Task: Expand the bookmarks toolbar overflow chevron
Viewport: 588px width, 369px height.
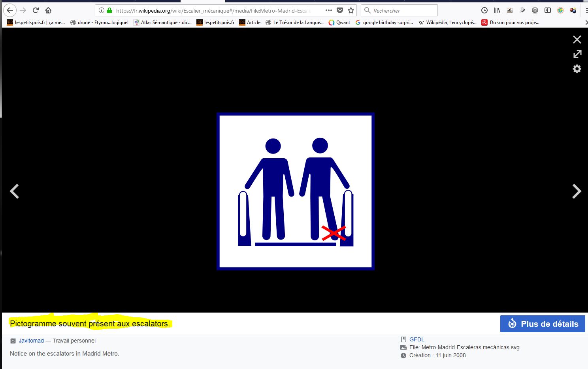Action: 585,22
